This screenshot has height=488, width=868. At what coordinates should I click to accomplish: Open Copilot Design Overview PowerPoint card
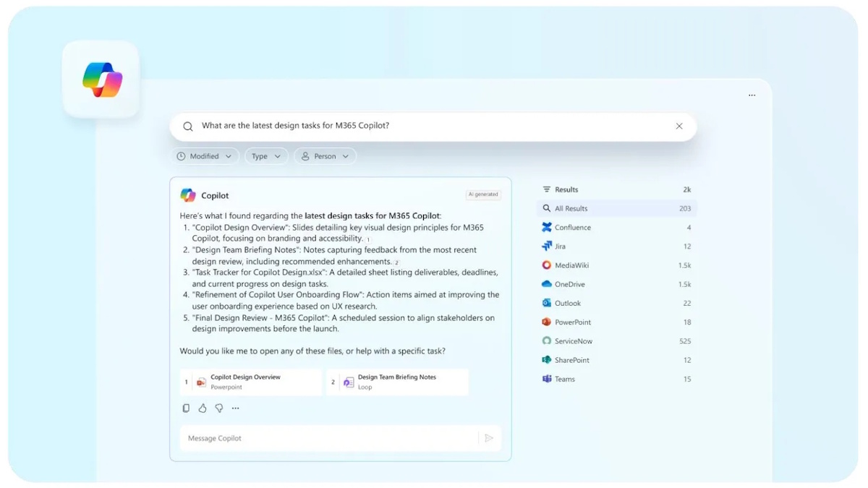tap(251, 382)
